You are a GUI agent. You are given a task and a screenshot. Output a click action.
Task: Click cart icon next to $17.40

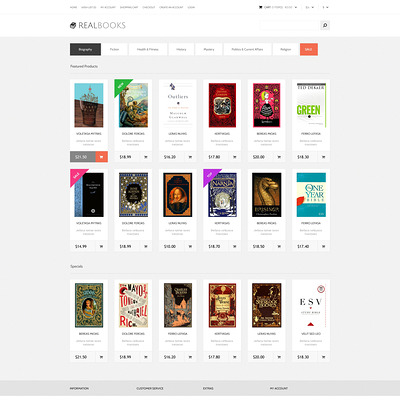tap(324, 246)
